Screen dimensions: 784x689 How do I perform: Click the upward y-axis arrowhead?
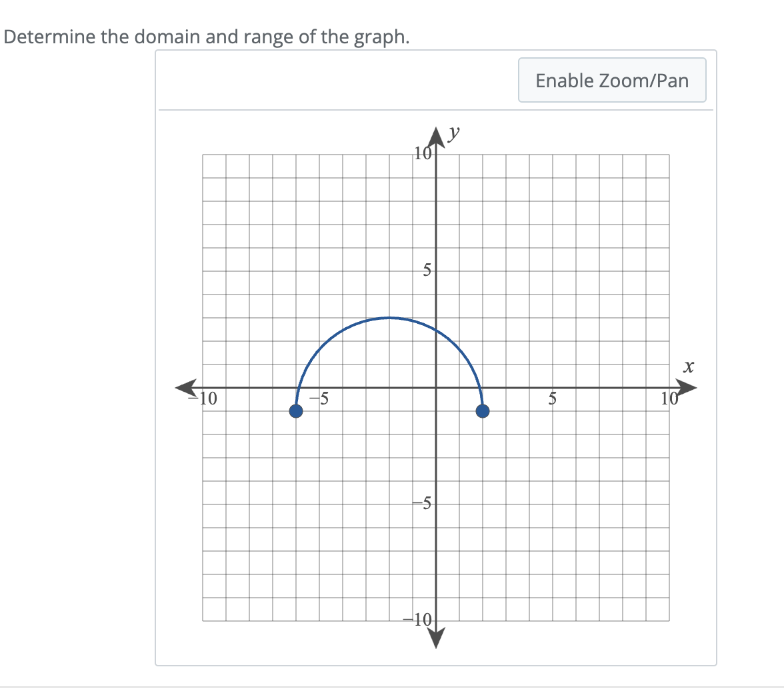point(437,136)
